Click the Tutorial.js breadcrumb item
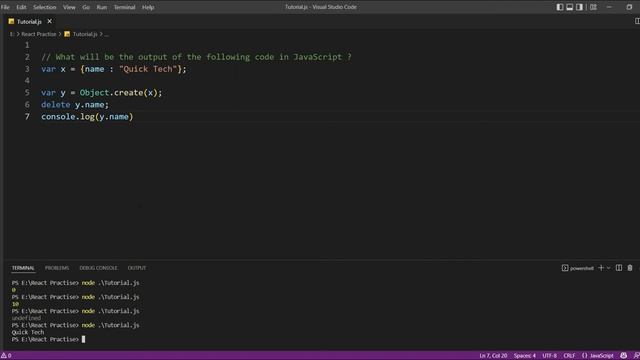This screenshot has height=360, width=640. pyautogui.click(x=85, y=34)
